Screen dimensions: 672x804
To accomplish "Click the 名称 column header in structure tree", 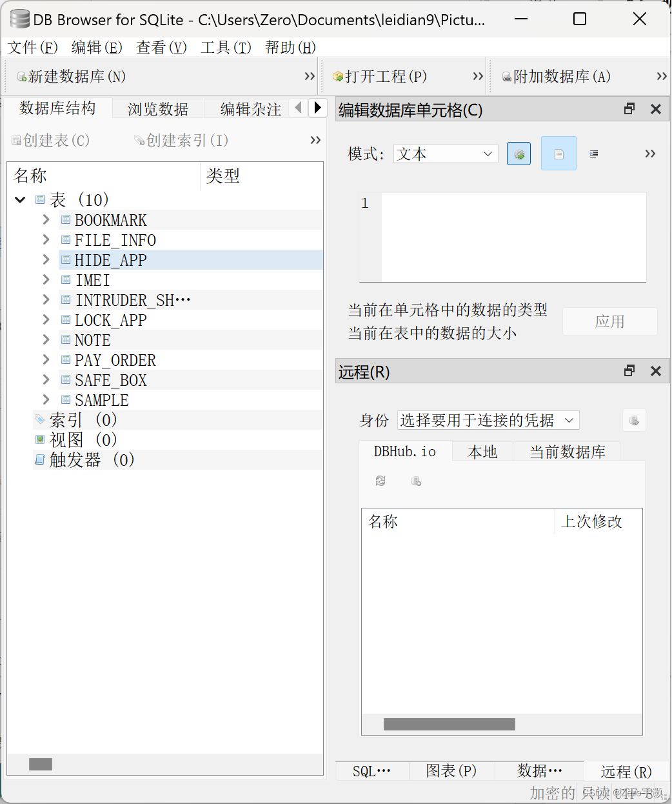I will [x=104, y=176].
